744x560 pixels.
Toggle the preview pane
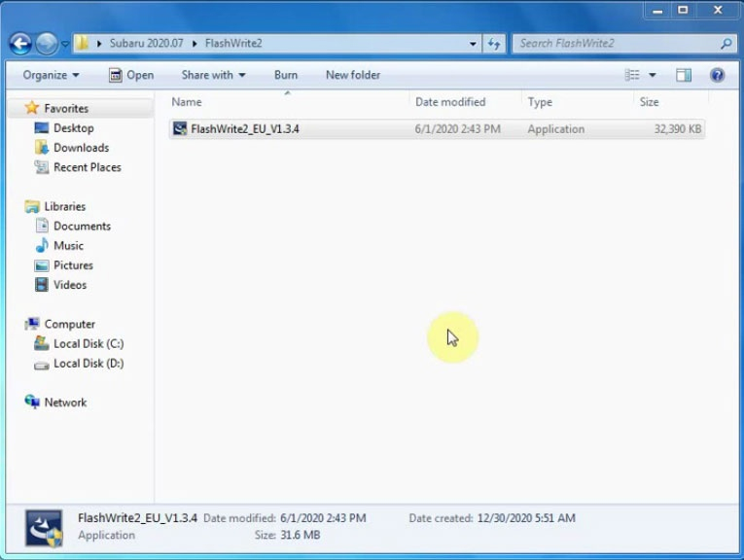click(x=684, y=75)
